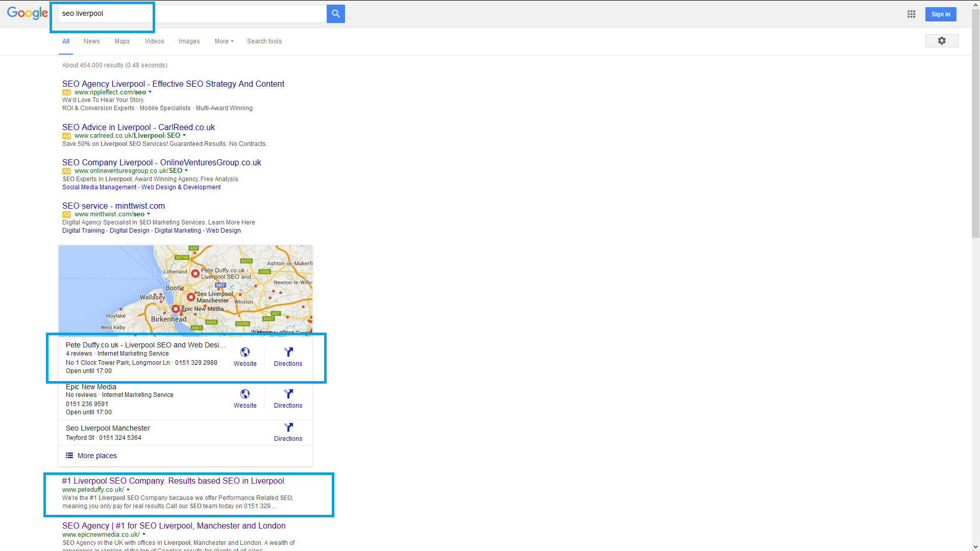
Task: Open the Google apps grid
Action: coord(911,14)
